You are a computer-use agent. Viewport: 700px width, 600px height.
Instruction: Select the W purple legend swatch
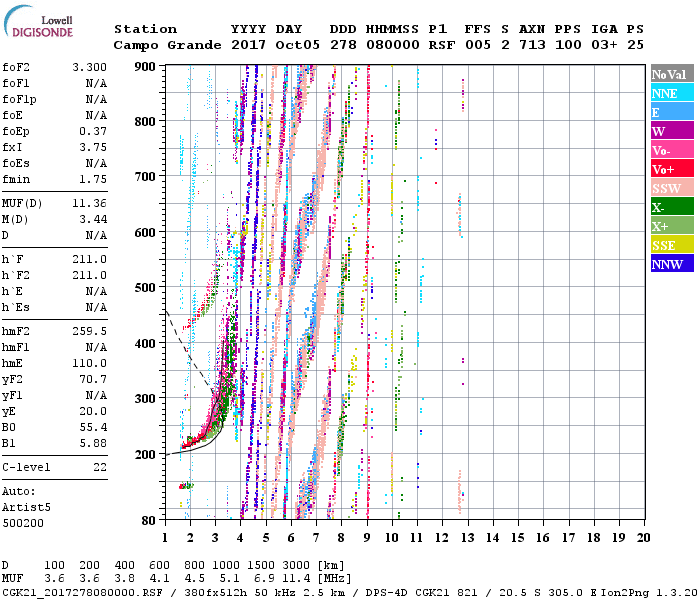(672, 131)
